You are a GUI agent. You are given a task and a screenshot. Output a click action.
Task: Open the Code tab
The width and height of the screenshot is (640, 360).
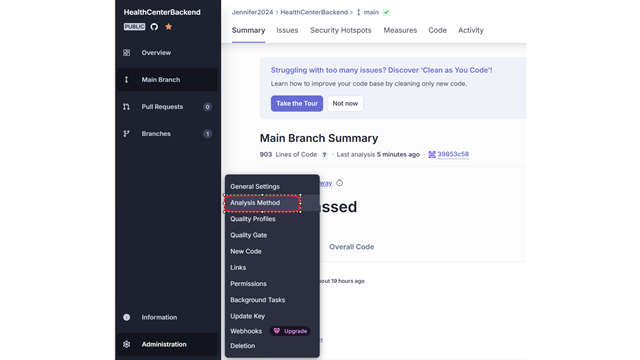pos(437,30)
